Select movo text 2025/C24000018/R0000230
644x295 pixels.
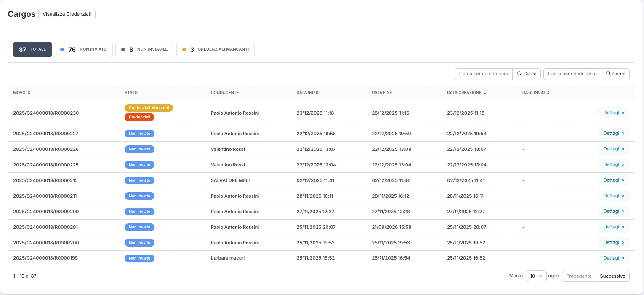[46, 113]
